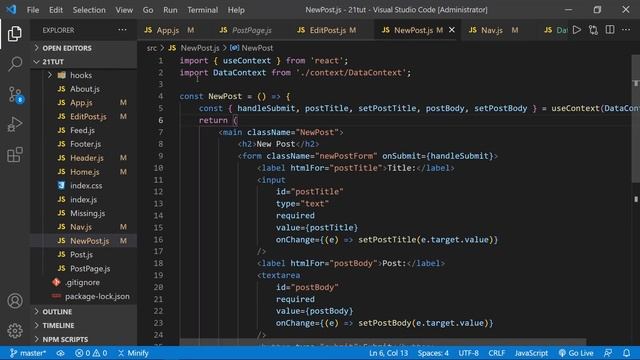
Task: Open the Extensions view
Action: [15, 155]
